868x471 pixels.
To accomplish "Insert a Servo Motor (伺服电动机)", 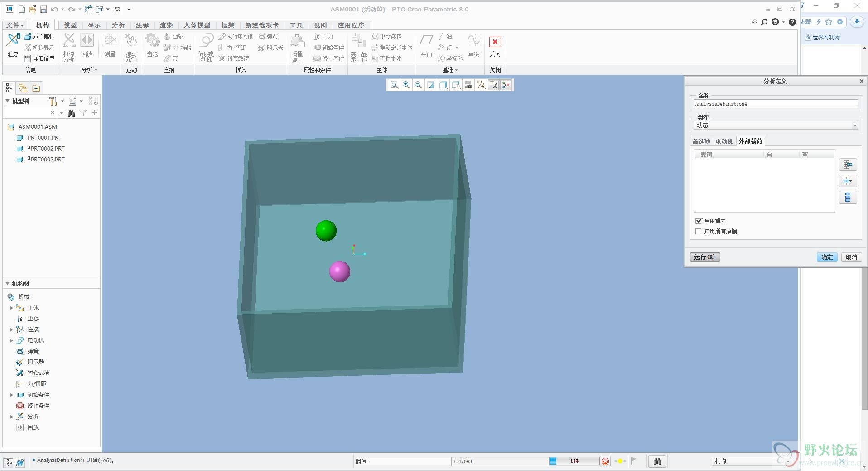I will [206, 47].
